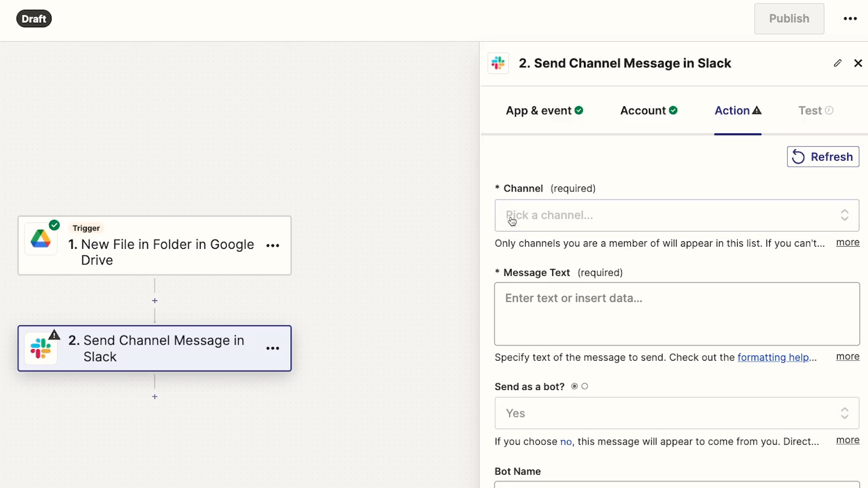Screen dimensions: 868x488
Task: Click the panel title Send Channel Message in Slack
Action: point(624,63)
